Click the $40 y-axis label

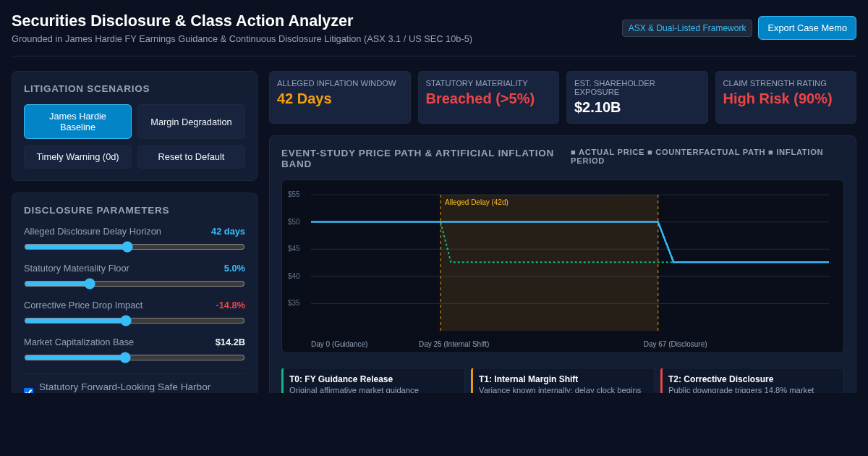[294, 276]
